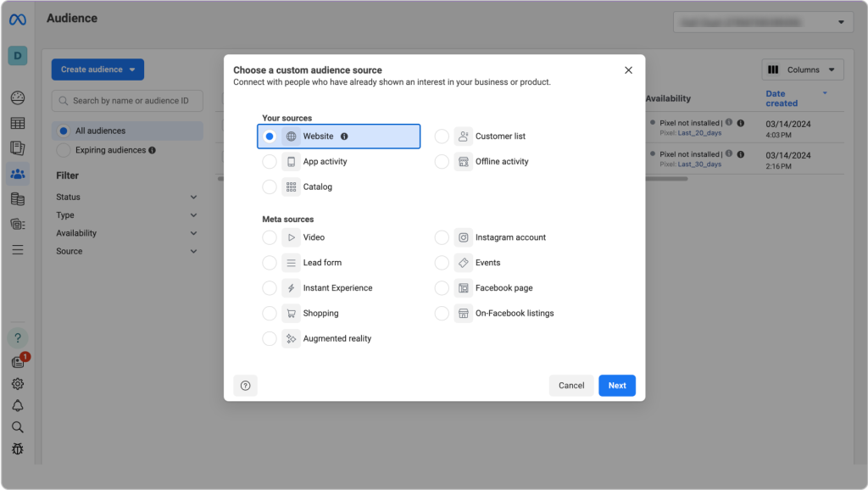Select the Customer list radio button
This screenshot has height=490, width=868.
point(442,136)
